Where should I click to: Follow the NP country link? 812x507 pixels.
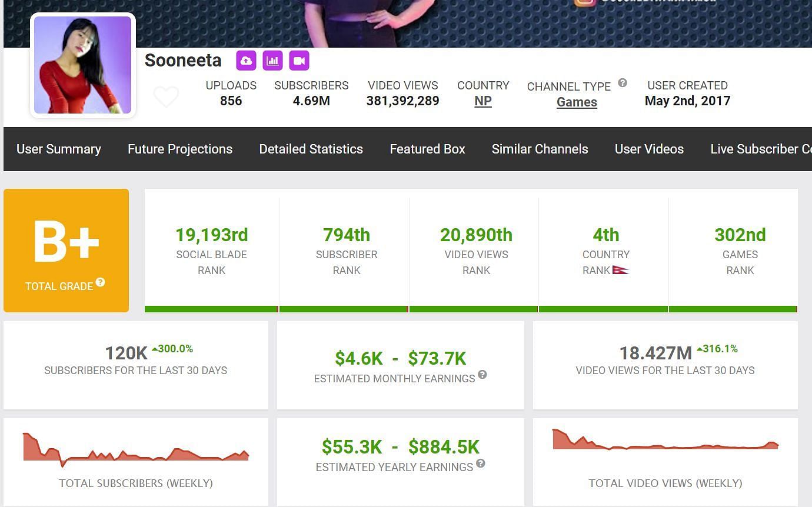click(x=483, y=101)
